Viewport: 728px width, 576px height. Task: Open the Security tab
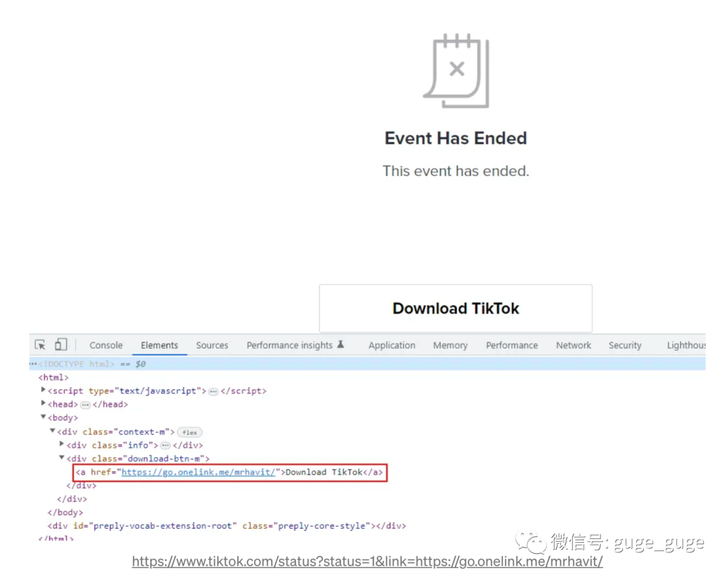click(625, 345)
